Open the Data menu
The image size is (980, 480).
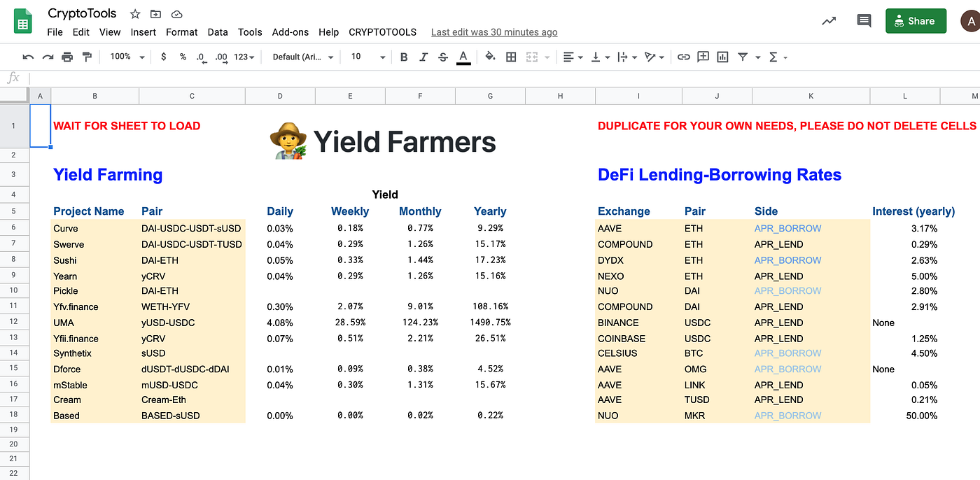[x=218, y=32]
